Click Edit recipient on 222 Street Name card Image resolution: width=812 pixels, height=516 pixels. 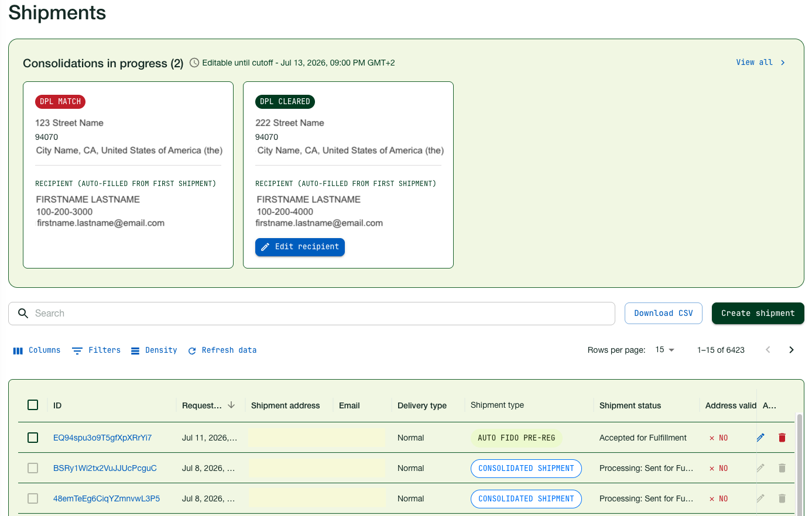coord(300,247)
